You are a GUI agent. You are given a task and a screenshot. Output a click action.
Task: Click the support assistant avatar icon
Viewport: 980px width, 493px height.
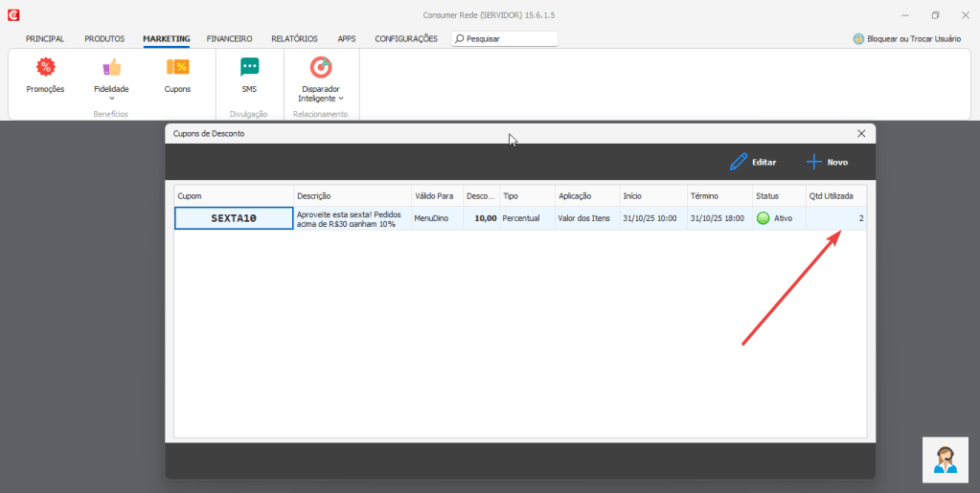click(945, 459)
